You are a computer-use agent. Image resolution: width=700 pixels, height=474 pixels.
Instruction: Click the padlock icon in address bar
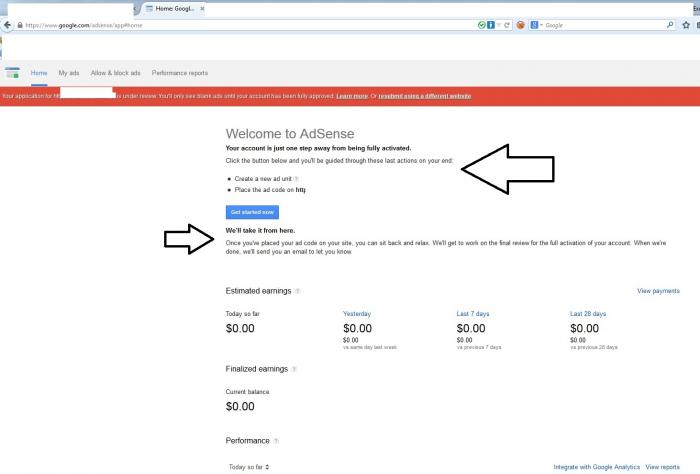[x=20, y=25]
